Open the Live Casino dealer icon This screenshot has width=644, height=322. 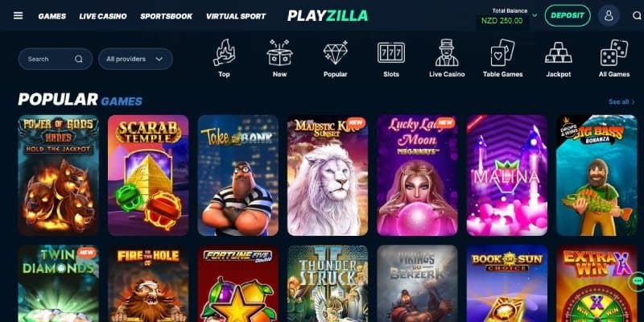point(447,52)
